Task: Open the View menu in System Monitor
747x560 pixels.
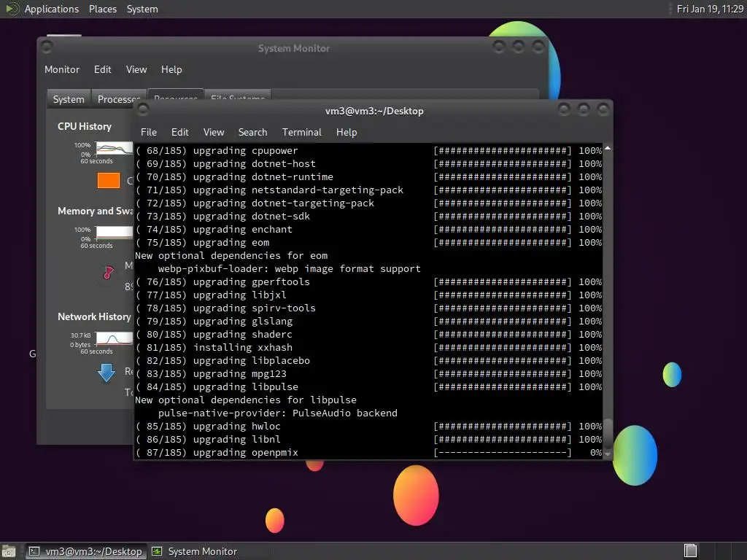Action: [136, 69]
